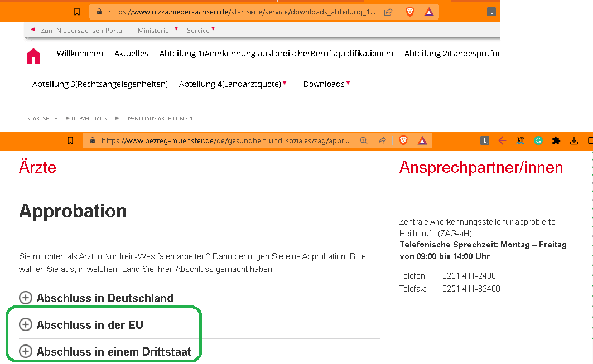Click the Telefax number 0251 411-82400
Viewport: 593px width, 364px height.
coord(471,289)
